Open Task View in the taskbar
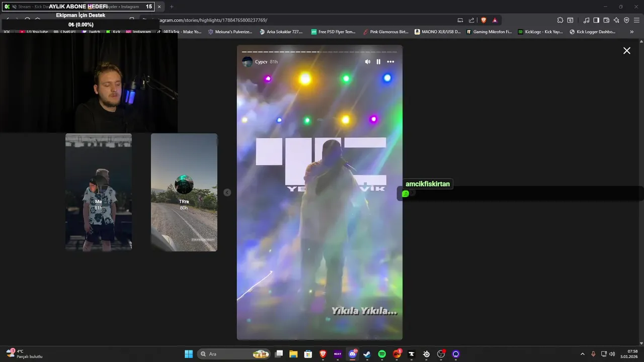 279,354
